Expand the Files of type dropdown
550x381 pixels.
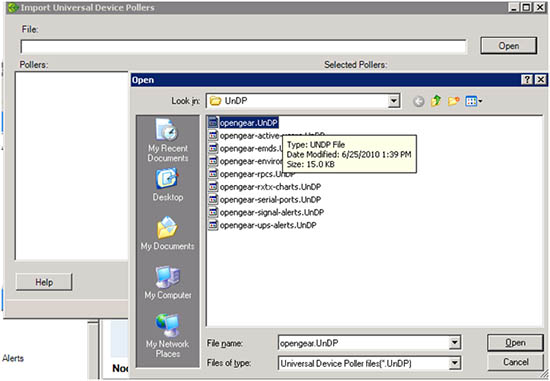[x=454, y=363]
